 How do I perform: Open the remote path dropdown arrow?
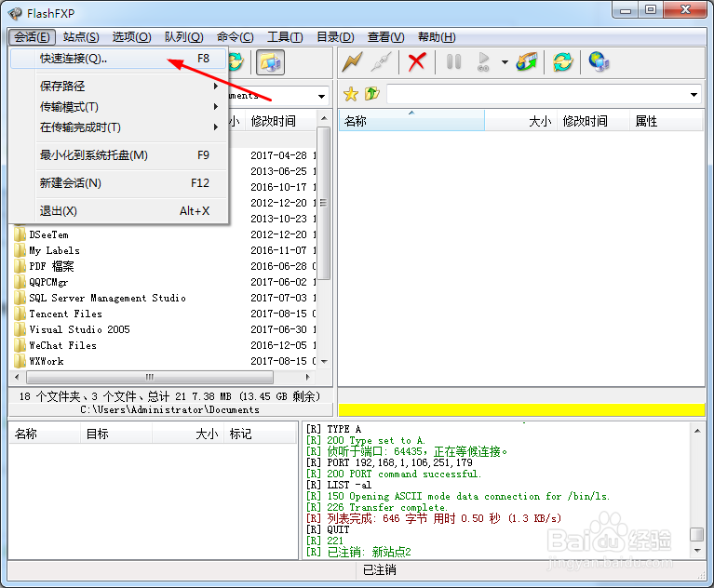click(x=694, y=95)
